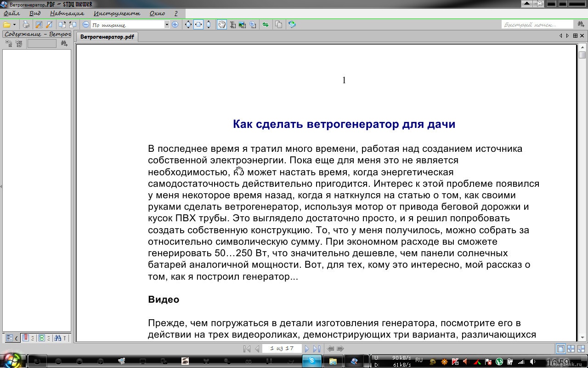Click the zoom in plus button
588x368 pixels.
[175, 25]
